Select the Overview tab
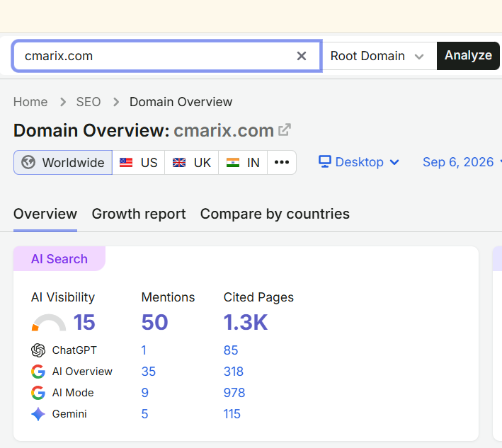This screenshot has width=502, height=448. point(45,214)
